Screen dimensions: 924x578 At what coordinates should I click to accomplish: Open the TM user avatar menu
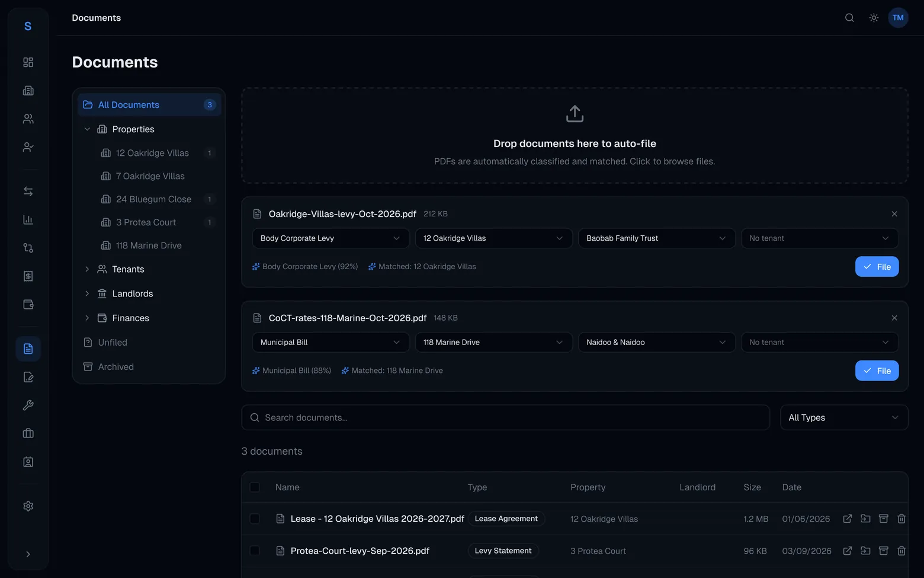click(898, 18)
